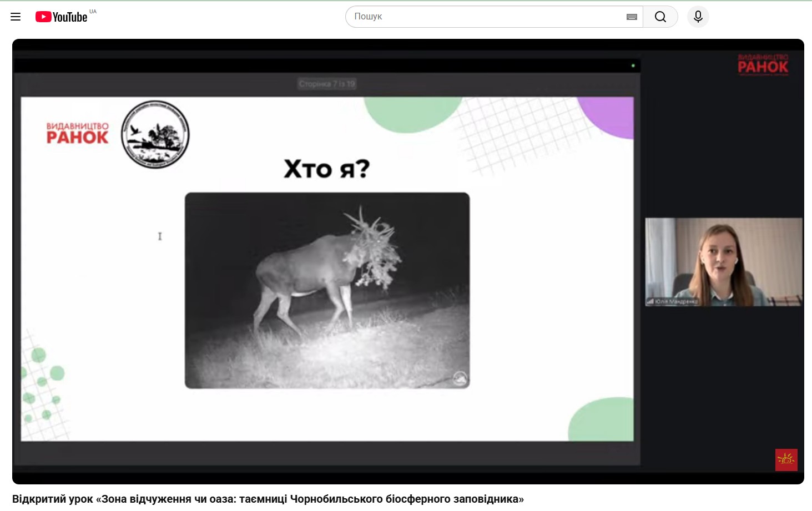Go to YouTube home via logo

(x=61, y=17)
